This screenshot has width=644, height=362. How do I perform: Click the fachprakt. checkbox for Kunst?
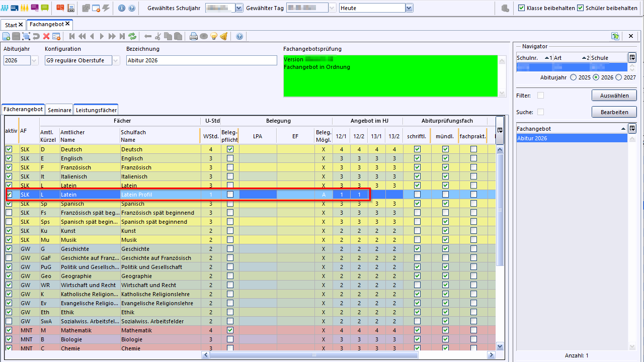473,231
